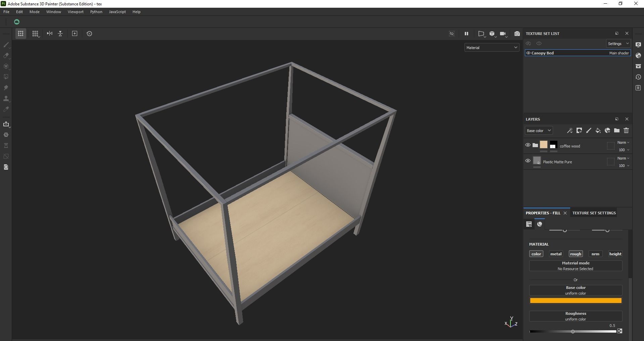Open blend mode dropdown for coffee wood
644x341 pixels.
pyautogui.click(x=623, y=142)
